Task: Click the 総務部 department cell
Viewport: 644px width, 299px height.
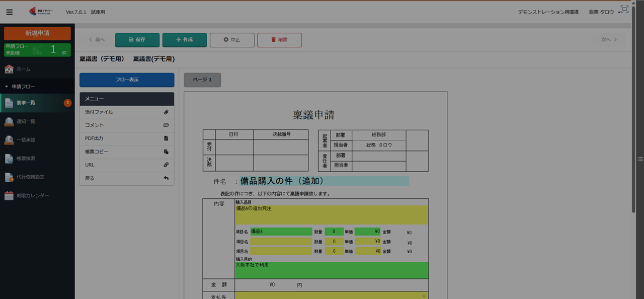Action: click(378, 135)
